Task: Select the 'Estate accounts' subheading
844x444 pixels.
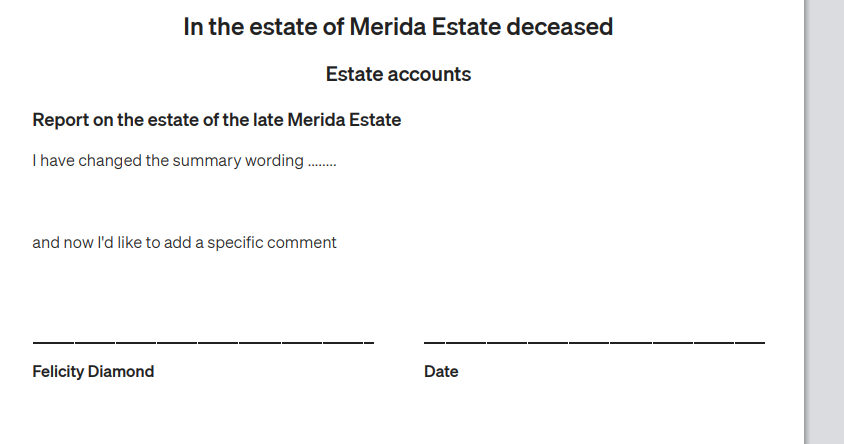Action: tap(398, 74)
